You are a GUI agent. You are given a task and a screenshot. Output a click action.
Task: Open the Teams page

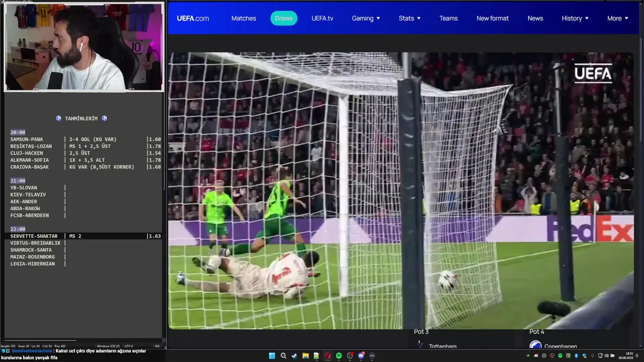(448, 18)
